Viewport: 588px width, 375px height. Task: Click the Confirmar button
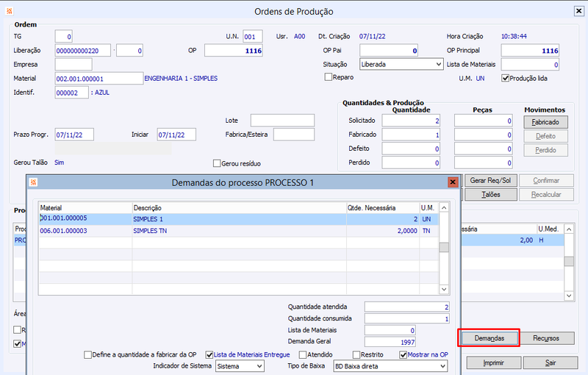(546, 181)
